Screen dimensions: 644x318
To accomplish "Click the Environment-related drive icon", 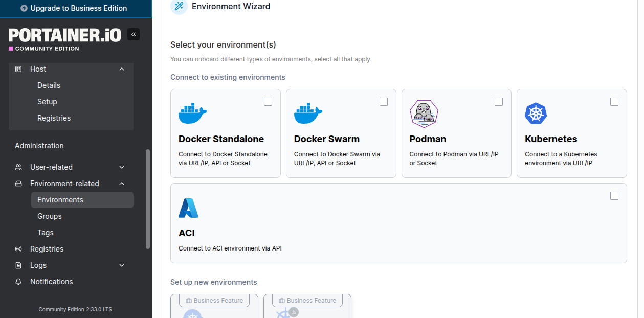I will pos(18,184).
